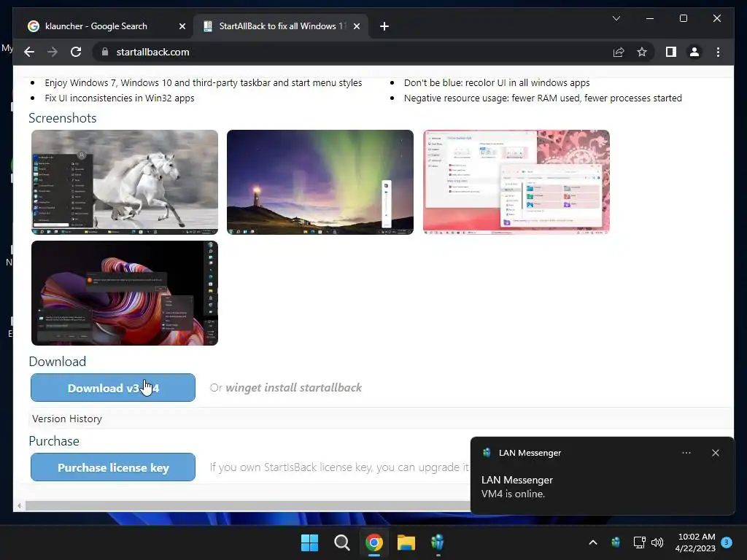Dismiss the LAN Messenger notification
This screenshot has width=747, height=560.
(x=715, y=453)
